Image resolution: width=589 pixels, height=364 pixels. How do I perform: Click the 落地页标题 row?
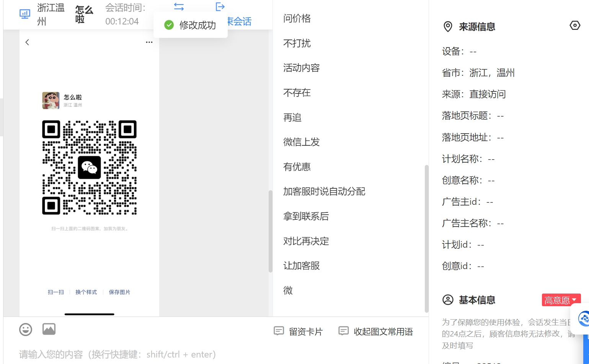pyautogui.click(x=473, y=116)
